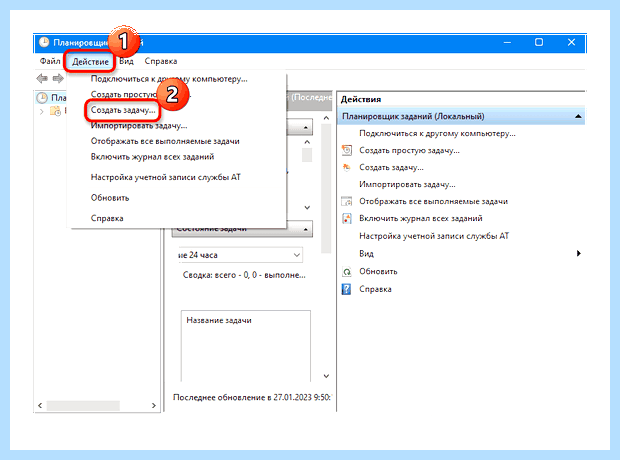Click the 'Действия' pane header
Viewport: 620px width, 460px height.
point(361,99)
